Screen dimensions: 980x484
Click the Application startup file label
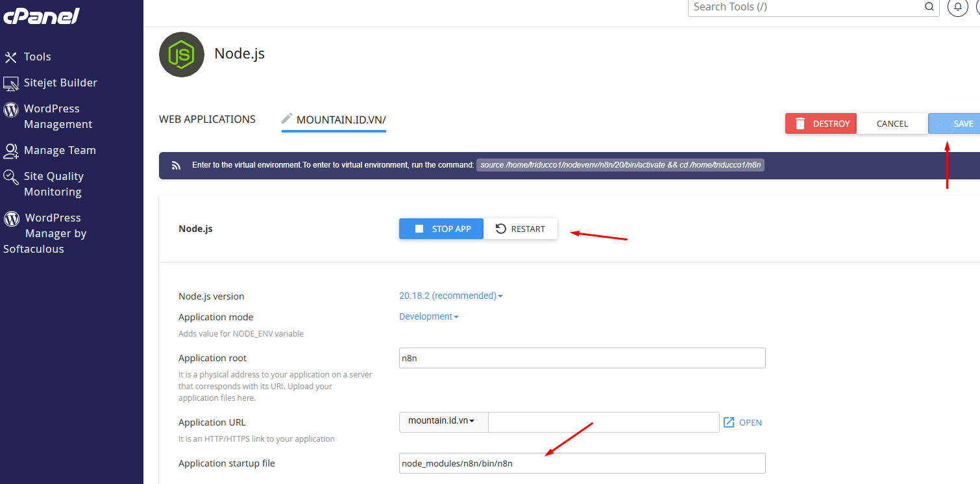(227, 463)
